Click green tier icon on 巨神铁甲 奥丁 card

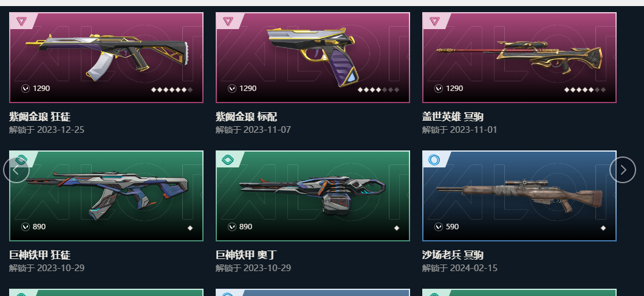[228, 160]
